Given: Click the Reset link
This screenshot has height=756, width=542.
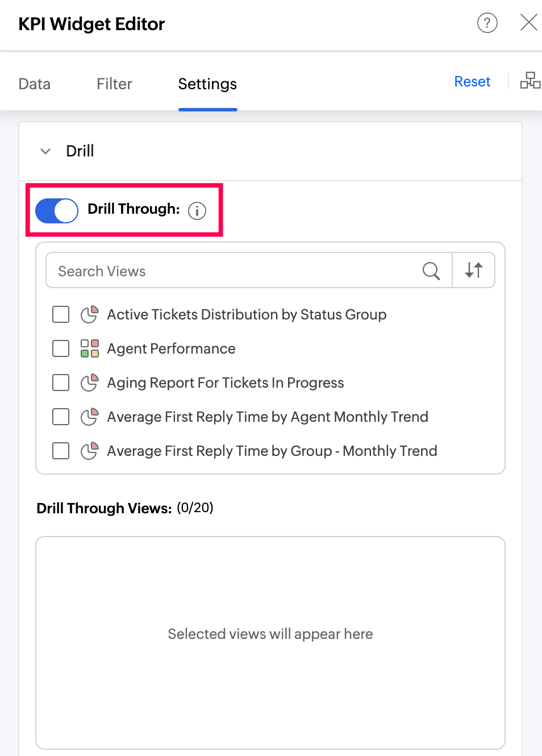Looking at the screenshot, I should (472, 81).
